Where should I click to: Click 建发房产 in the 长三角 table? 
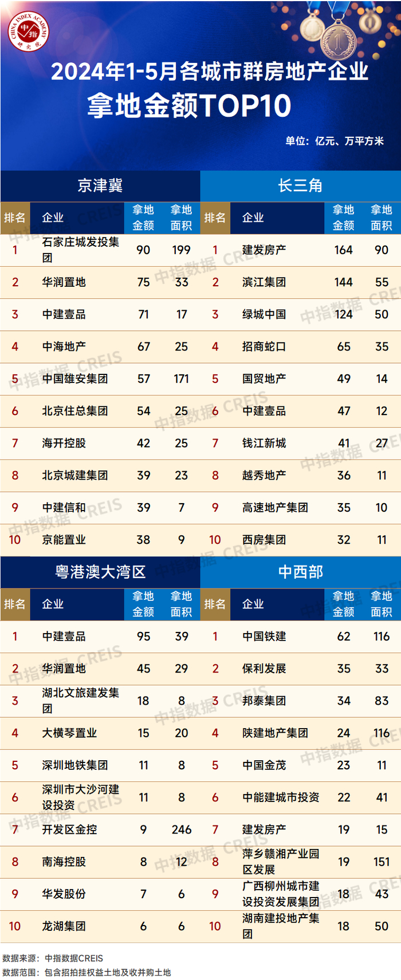point(264,250)
